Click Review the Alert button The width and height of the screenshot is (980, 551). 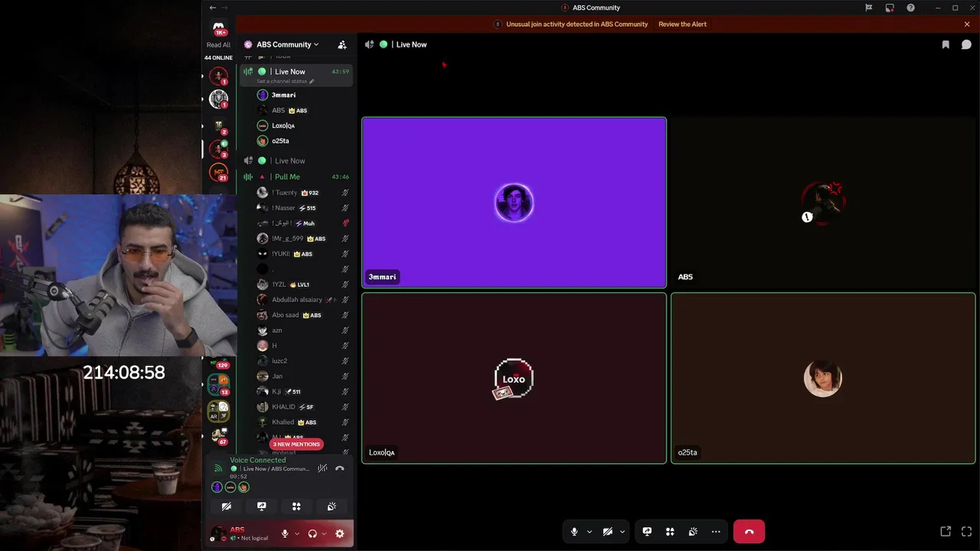[682, 24]
